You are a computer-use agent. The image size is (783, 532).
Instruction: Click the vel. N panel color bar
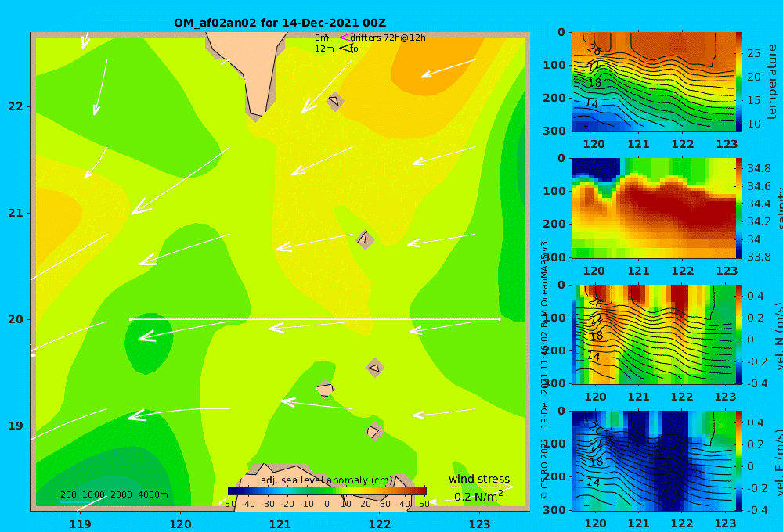(x=738, y=334)
